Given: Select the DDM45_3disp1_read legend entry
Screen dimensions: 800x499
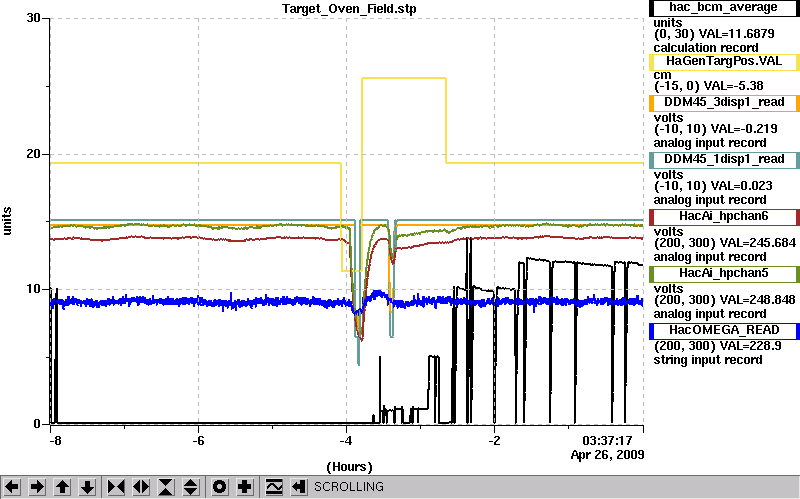Looking at the screenshot, I should coord(724,103).
